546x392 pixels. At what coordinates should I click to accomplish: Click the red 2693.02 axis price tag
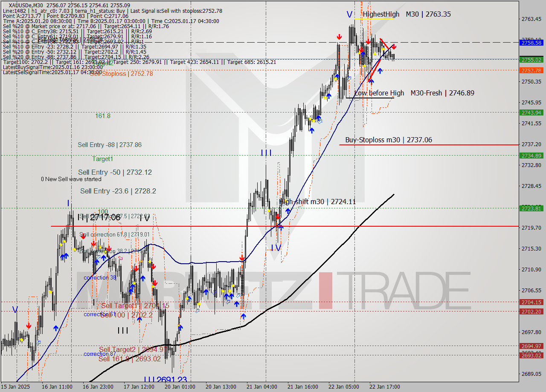(531, 355)
